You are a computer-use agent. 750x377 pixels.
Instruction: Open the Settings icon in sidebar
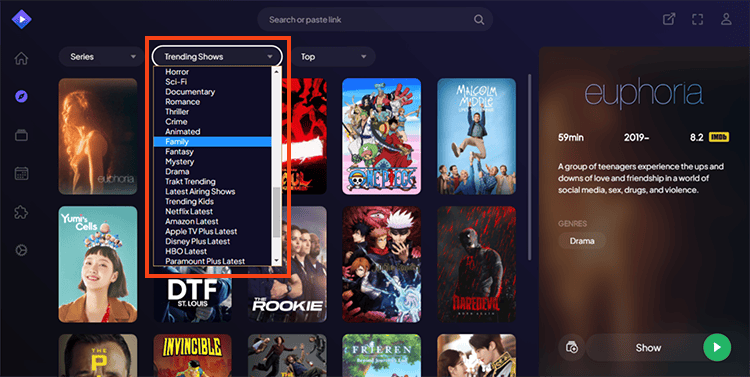21,250
